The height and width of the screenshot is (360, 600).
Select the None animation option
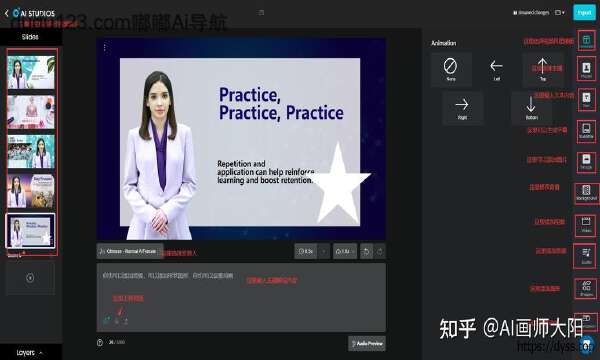450,69
